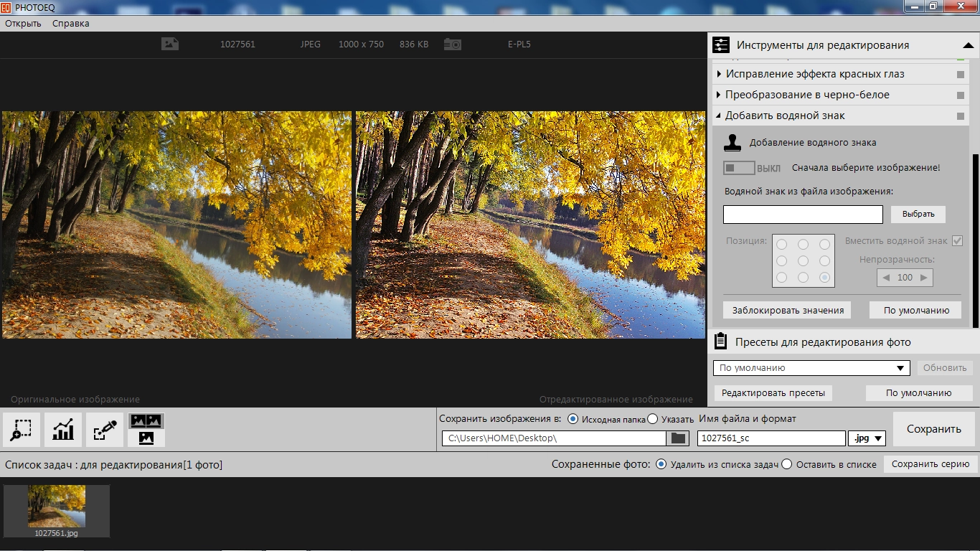The image size is (980, 551).
Task: Click the camera icon in info bar
Action: (453, 44)
